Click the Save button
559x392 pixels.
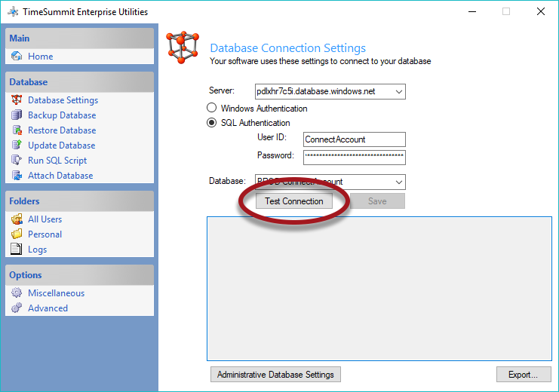coord(377,201)
